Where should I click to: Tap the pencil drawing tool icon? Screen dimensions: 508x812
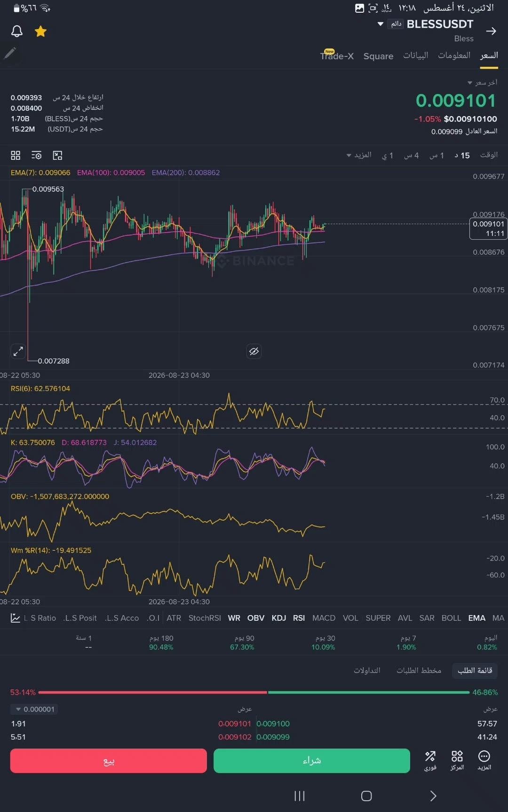click(x=10, y=53)
